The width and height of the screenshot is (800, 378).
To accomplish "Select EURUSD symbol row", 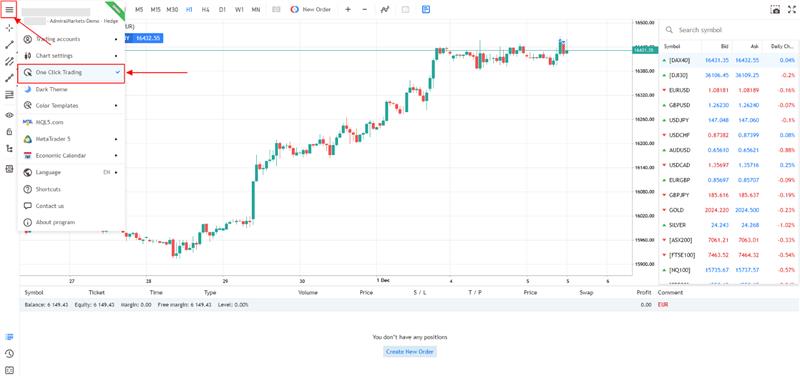I will (x=730, y=90).
